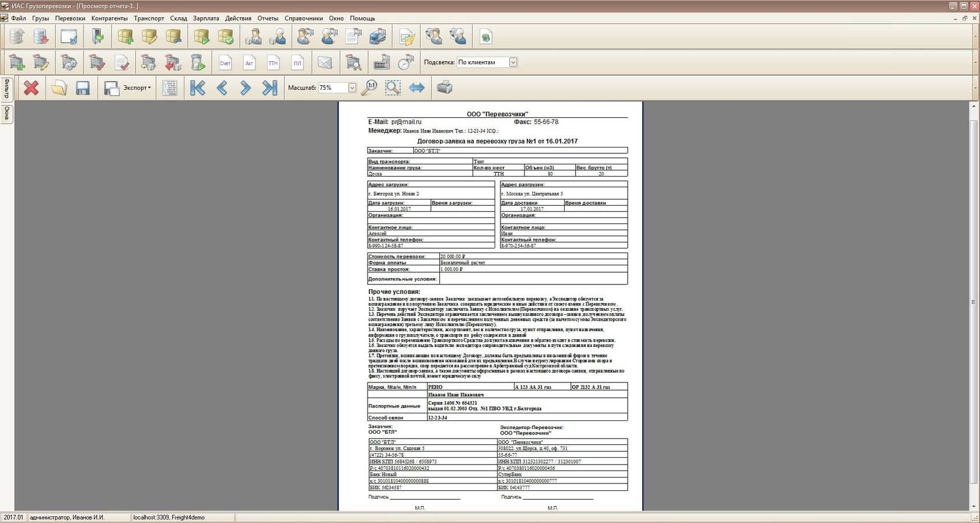Open the Окно menu
980x523 pixels.
coord(336,18)
